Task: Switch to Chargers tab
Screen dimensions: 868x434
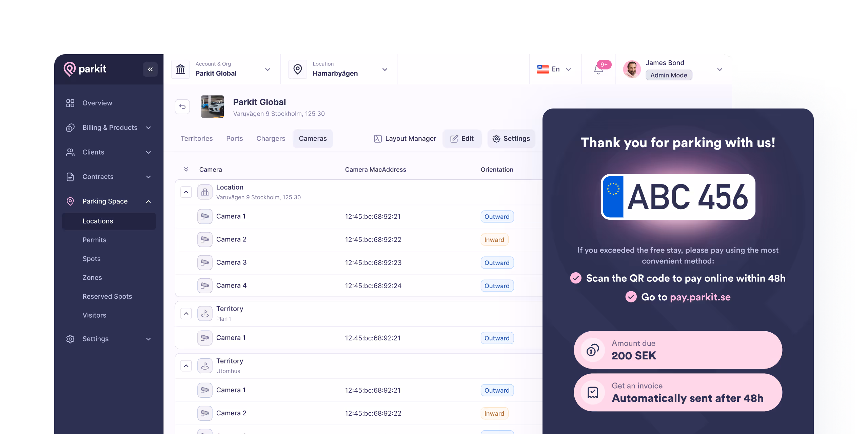Action: [271, 139]
